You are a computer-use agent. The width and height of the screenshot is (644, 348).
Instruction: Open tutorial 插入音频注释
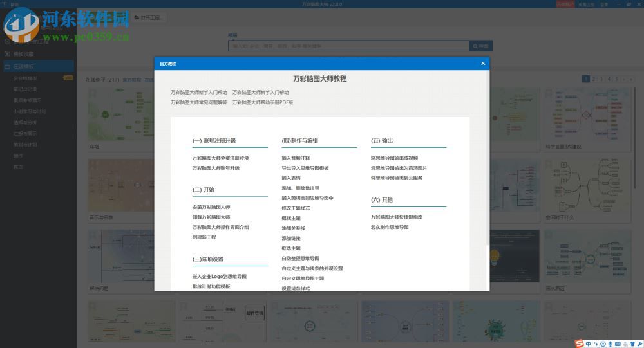(296, 158)
